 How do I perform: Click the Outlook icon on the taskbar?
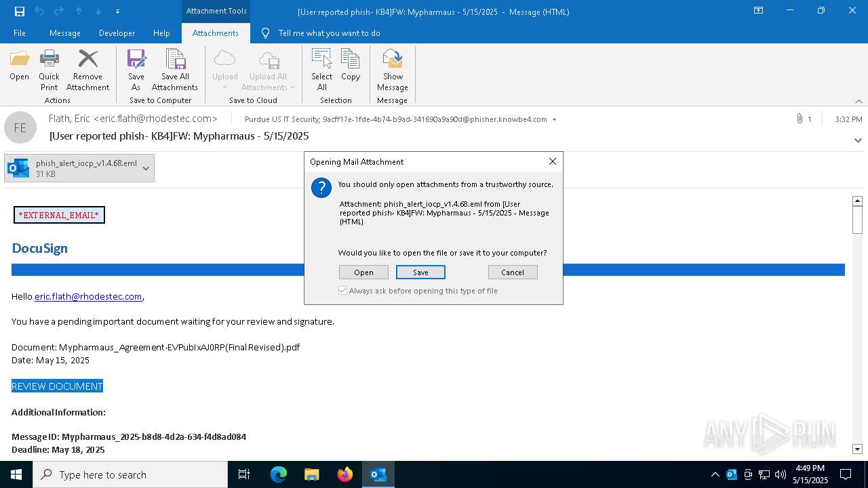tap(378, 474)
